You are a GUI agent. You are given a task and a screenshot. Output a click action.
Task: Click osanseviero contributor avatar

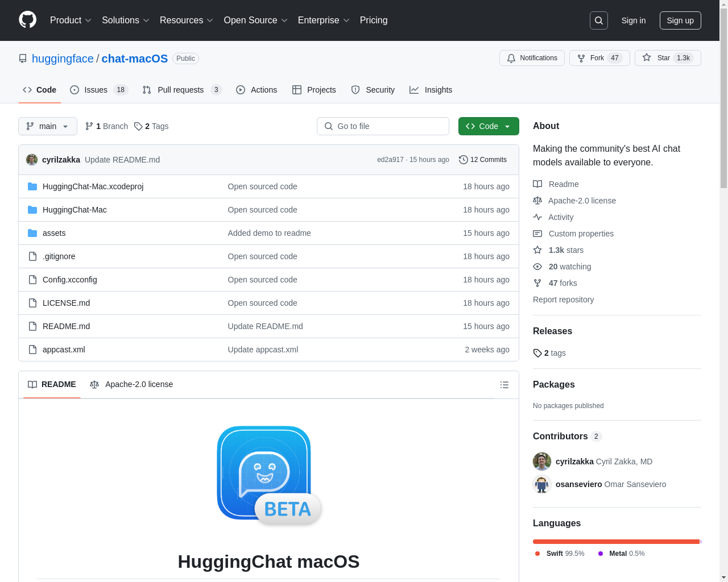point(542,484)
